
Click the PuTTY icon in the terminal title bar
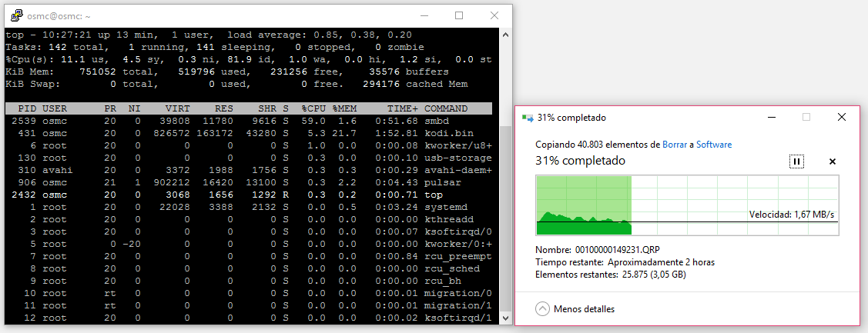(x=16, y=15)
